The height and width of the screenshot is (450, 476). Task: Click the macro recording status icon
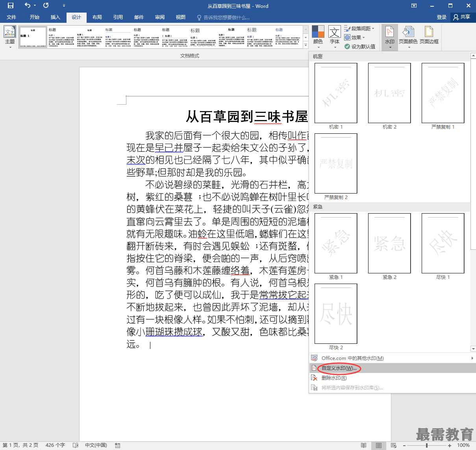point(117,445)
